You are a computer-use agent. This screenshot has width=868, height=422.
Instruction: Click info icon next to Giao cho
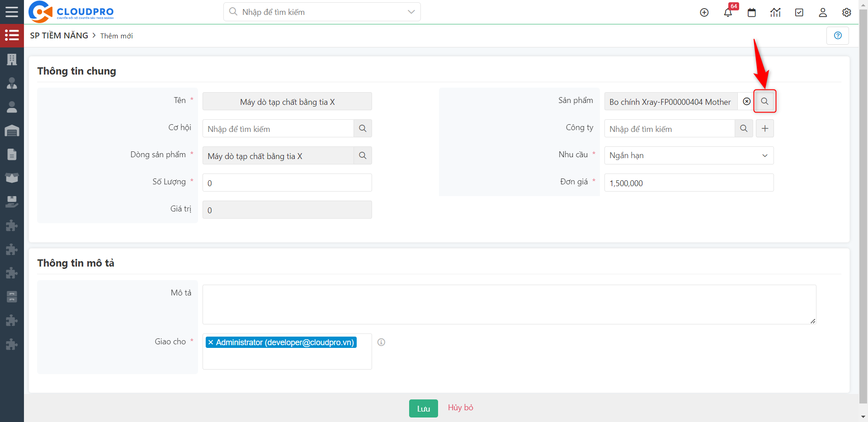382,342
